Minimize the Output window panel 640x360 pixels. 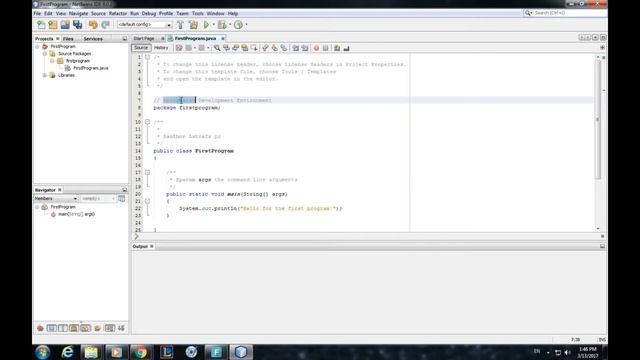point(602,247)
